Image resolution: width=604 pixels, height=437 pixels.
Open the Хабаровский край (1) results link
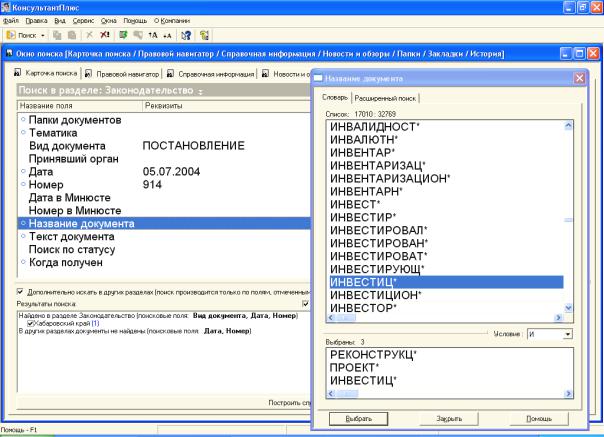(x=67, y=323)
